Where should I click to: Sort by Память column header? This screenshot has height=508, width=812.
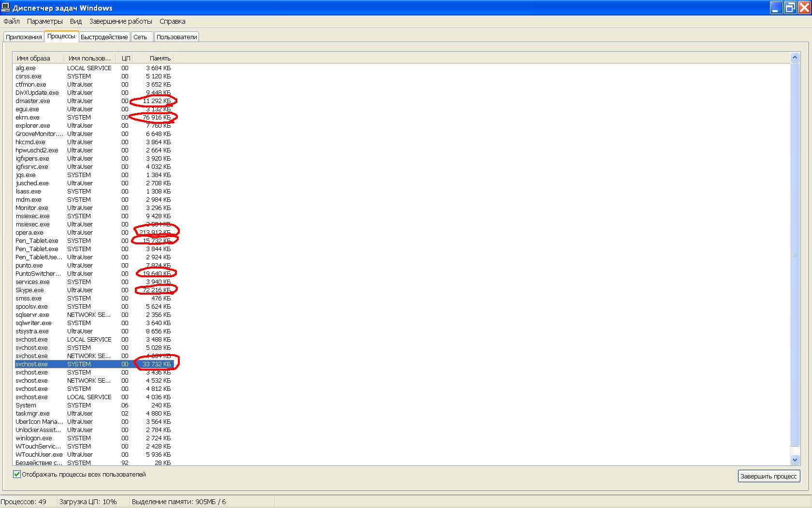coord(154,58)
